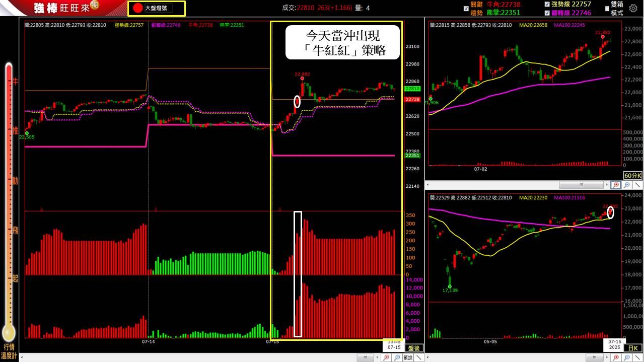Reset the main chart with 預設

pos(408,357)
